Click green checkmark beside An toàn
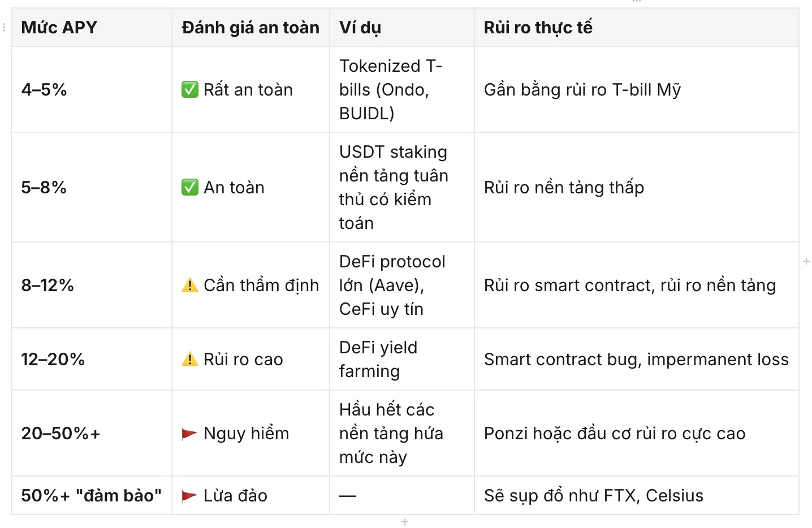This screenshot has height=528, width=812. [190, 187]
